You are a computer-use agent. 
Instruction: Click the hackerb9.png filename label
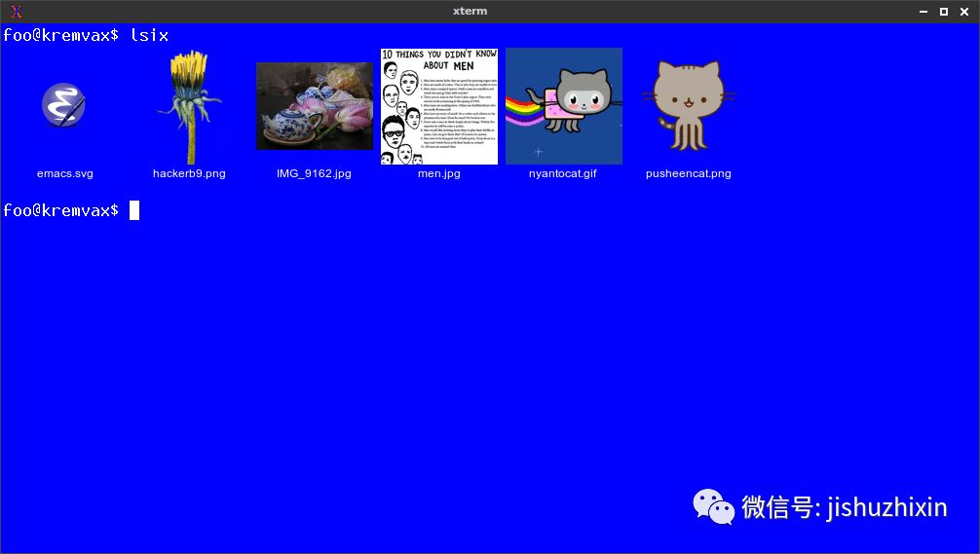click(x=189, y=173)
